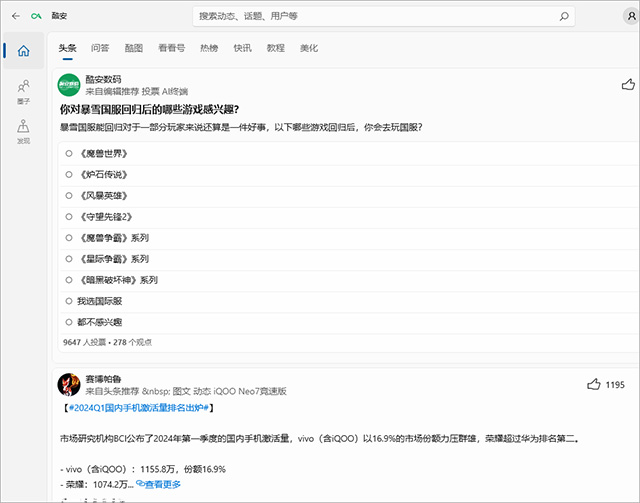Select poll option 《暗黑破坏神》系列
The image size is (640, 503).
[349, 280]
